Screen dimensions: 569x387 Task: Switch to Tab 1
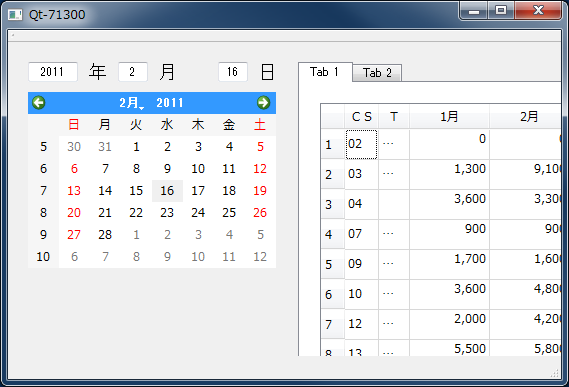click(x=325, y=72)
